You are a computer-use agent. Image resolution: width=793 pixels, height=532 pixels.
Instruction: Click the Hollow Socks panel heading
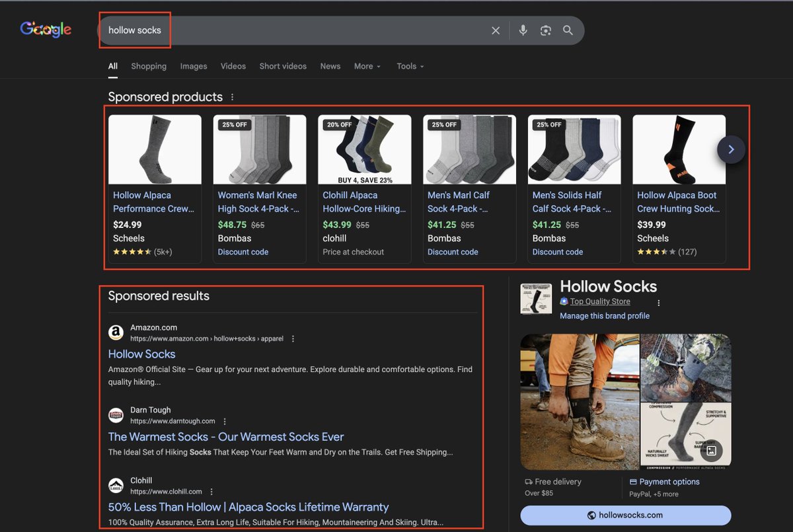[x=609, y=286]
